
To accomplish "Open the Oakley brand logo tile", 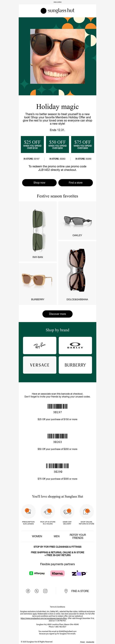I will click(x=75, y=345).
